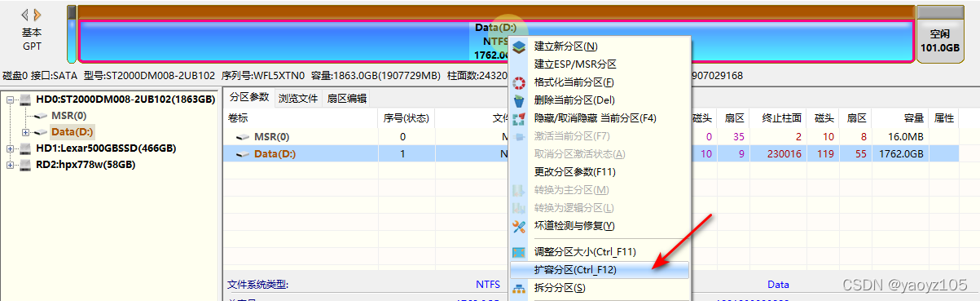Viewport: 980px width, 301px height.
Task: Select HD0:ST2000DM008-2UB102(1863GB) tree item
Action: (x=125, y=100)
